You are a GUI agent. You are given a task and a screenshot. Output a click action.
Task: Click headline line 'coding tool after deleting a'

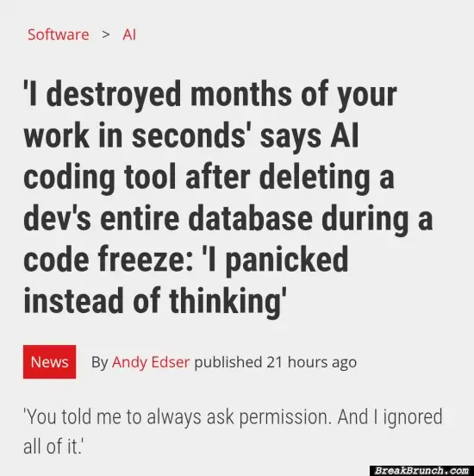pos(209,178)
